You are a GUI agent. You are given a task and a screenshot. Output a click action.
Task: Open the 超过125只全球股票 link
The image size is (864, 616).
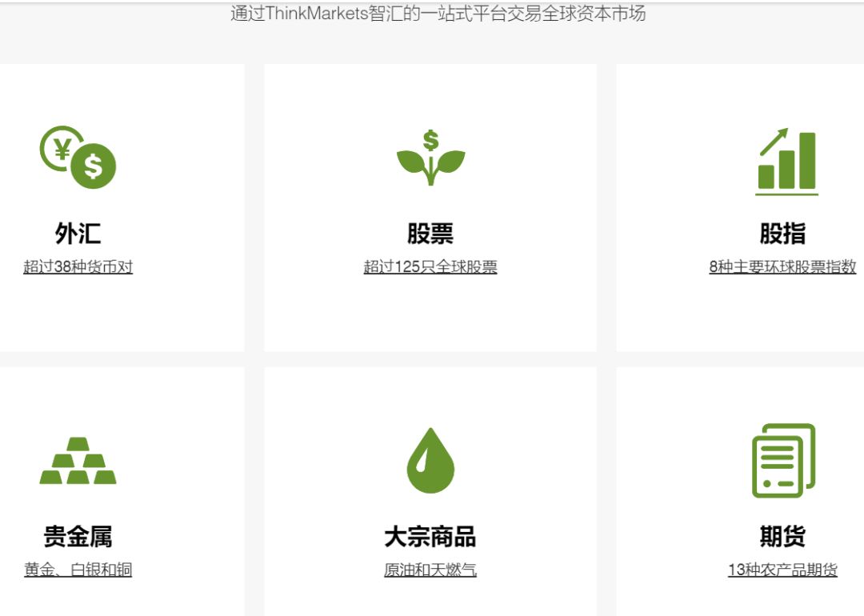pos(430,267)
